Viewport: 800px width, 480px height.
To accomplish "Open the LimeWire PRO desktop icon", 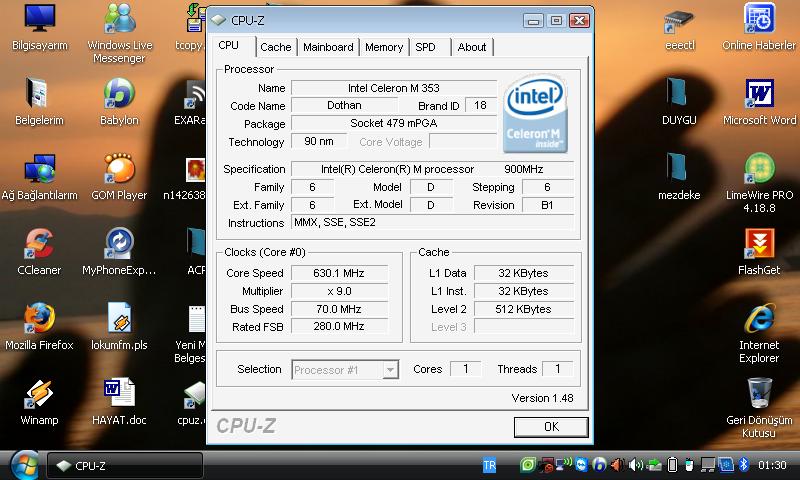I will tap(759, 169).
